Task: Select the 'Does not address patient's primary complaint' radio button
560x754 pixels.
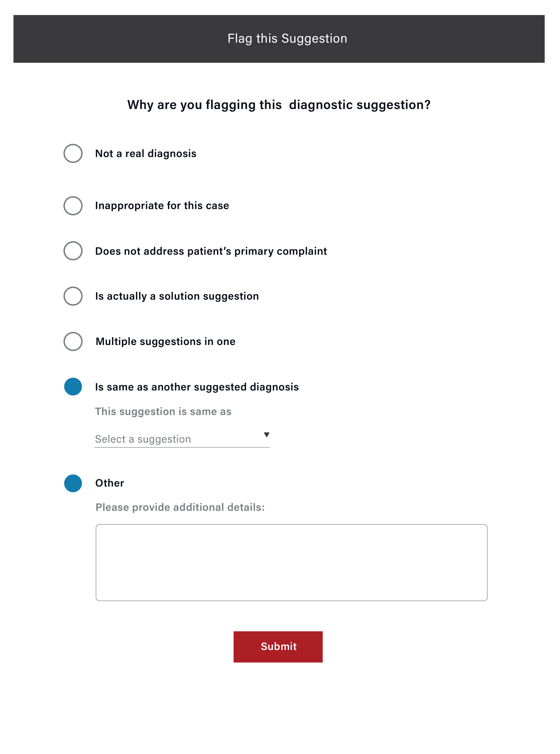Action: [x=73, y=251]
